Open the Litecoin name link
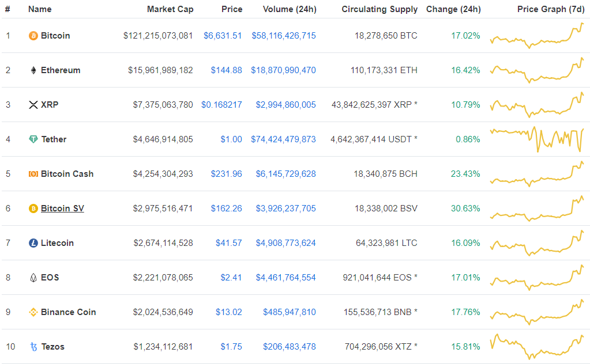Screen dimensions: 590x364 pos(57,243)
